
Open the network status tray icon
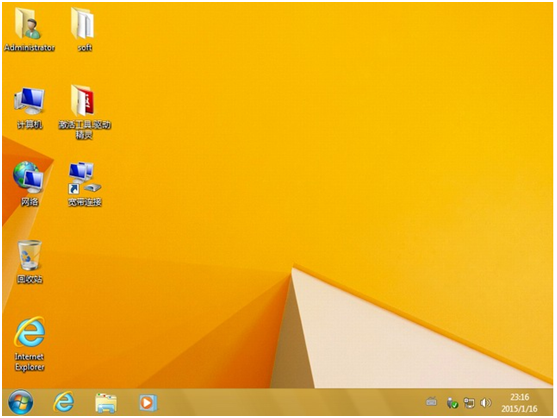coord(469,403)
